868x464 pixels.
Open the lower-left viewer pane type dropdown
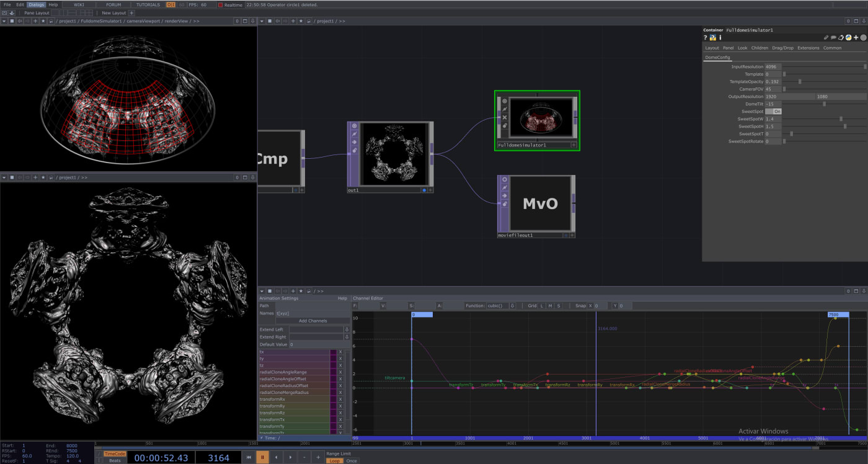[x=4, y=177]
